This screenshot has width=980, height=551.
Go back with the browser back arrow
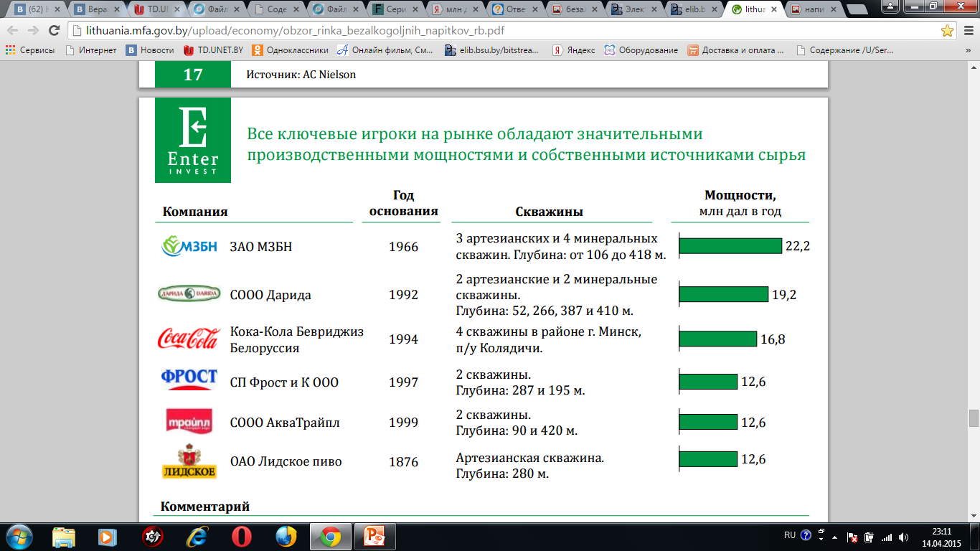[13, 32]
